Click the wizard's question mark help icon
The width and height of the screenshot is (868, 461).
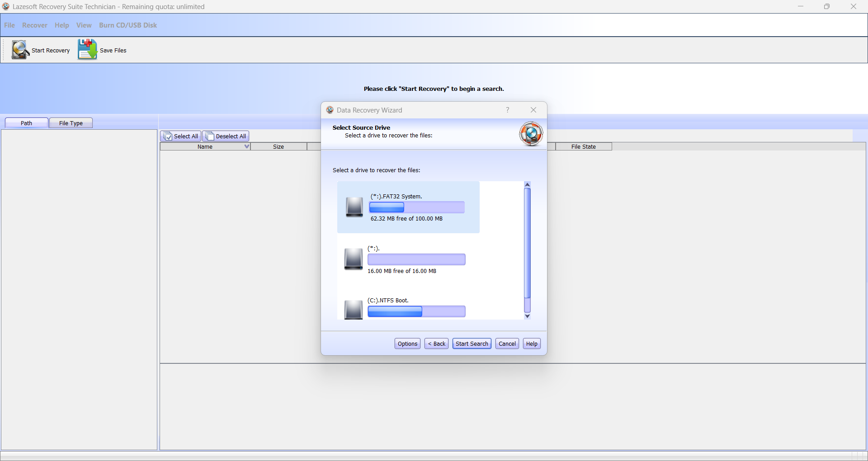[x=508, y=110]
